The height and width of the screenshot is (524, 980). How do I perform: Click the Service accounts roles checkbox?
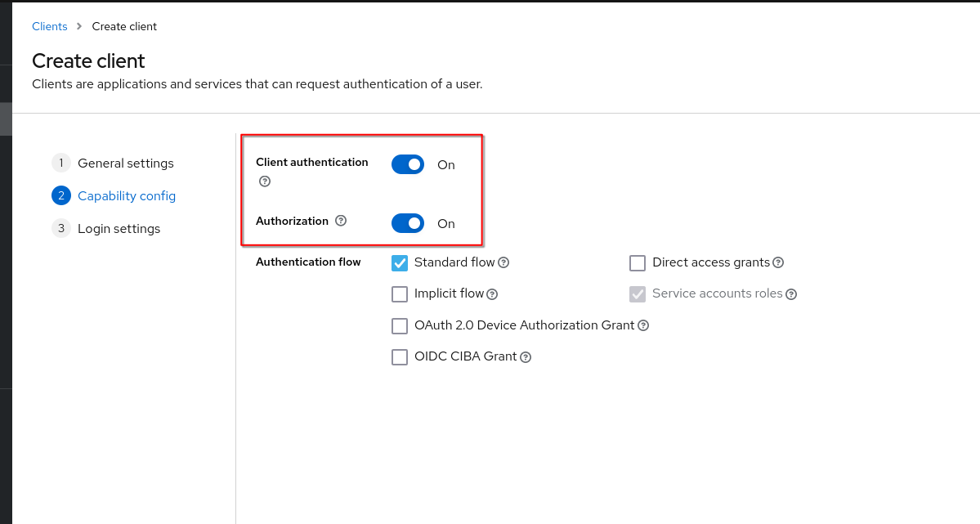coord(638,294)
